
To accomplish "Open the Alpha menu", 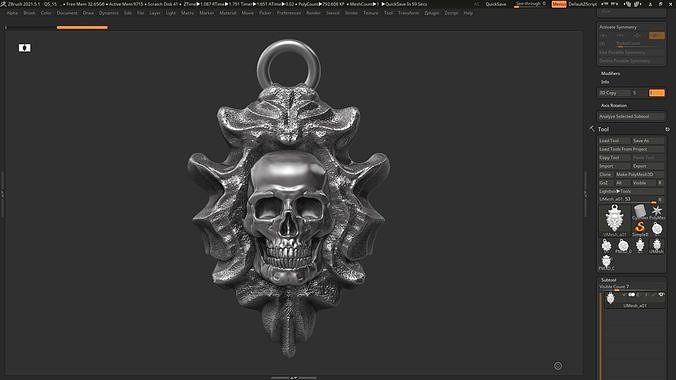I will pyautogui.click(x=12, y=13).
